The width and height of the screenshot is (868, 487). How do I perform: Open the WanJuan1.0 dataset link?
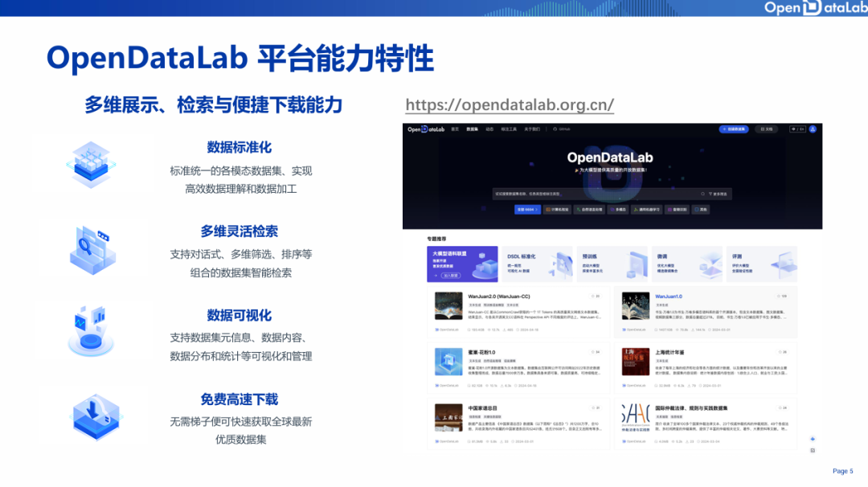click(x=669, y=297)
